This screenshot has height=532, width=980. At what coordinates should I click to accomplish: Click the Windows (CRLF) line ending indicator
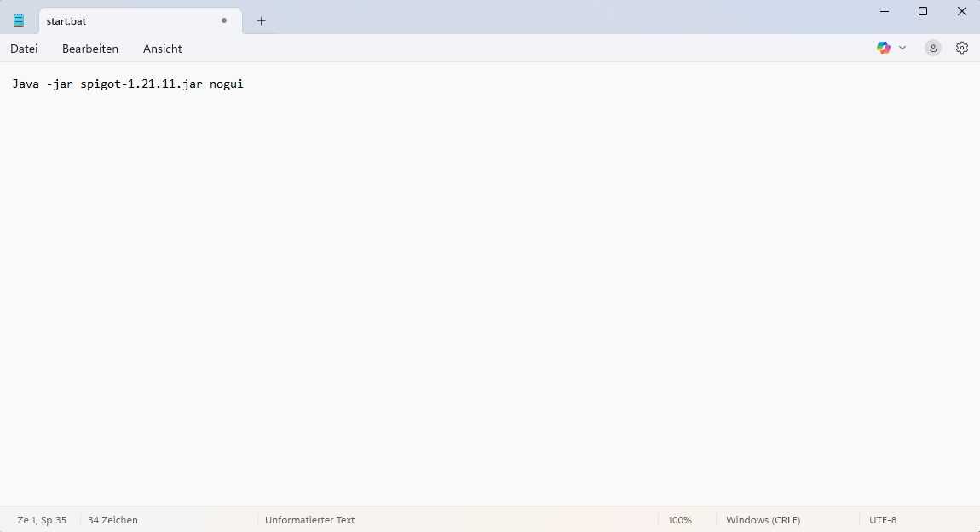(763, 519)
